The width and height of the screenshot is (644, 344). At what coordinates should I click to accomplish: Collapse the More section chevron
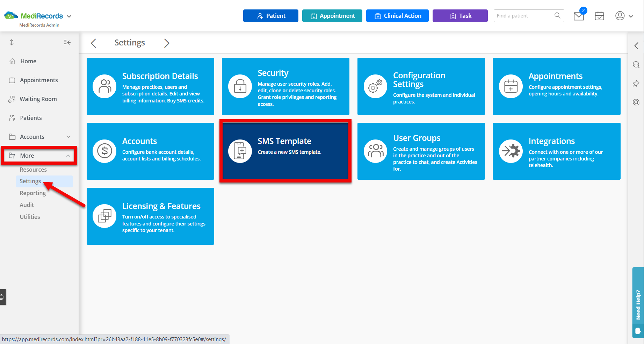(x=68, y=156)
